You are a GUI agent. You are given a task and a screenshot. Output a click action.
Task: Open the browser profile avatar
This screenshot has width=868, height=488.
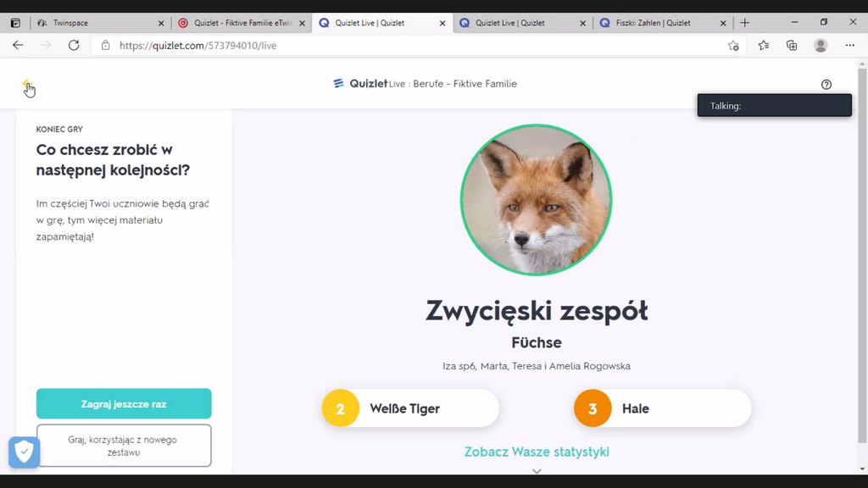pyautogui.click(x=821, y=46)
